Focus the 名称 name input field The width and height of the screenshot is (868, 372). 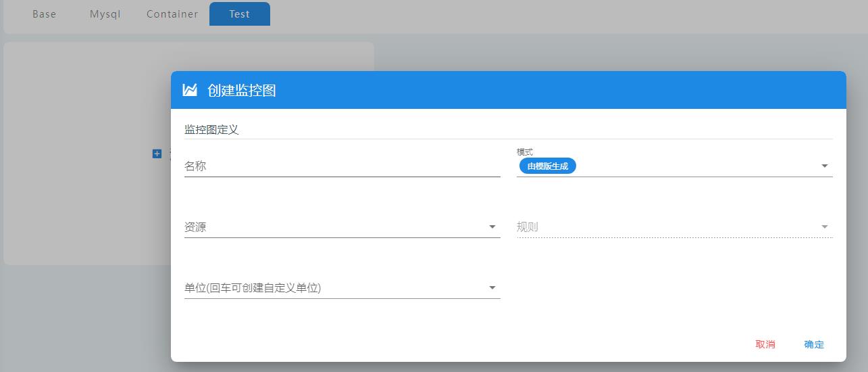point(342,166)
